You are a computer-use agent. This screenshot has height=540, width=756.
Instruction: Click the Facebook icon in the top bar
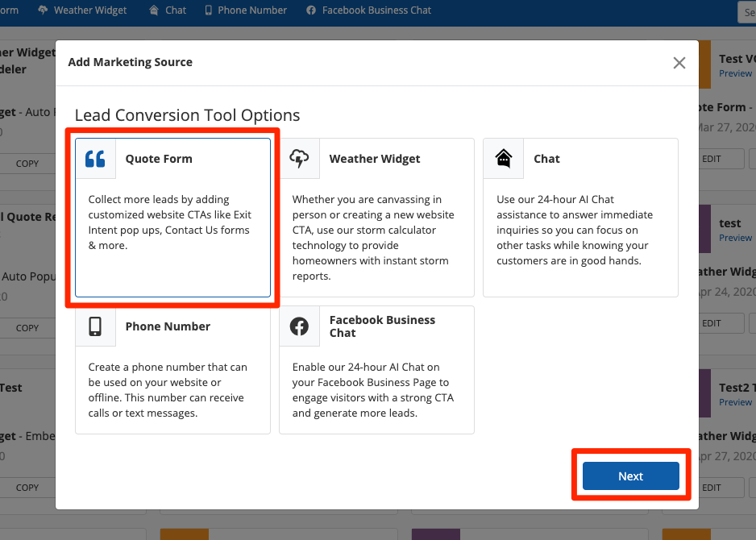(311, 10)
